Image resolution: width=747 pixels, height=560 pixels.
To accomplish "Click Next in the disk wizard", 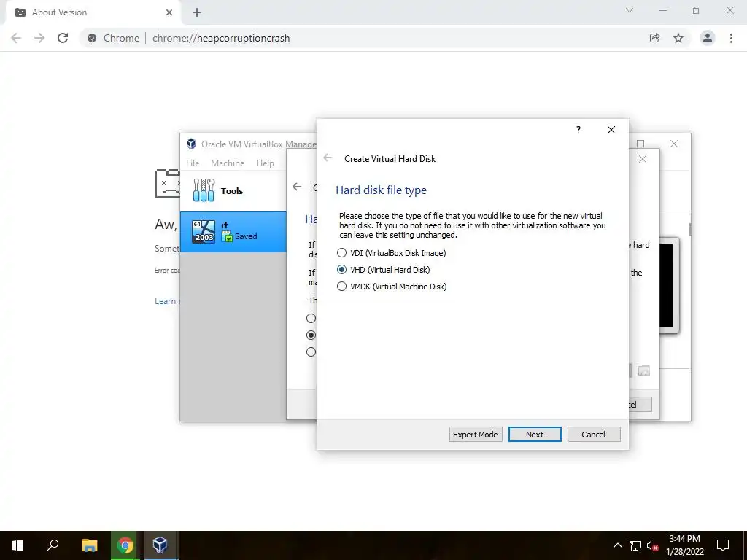I will (x=535, y=435).
